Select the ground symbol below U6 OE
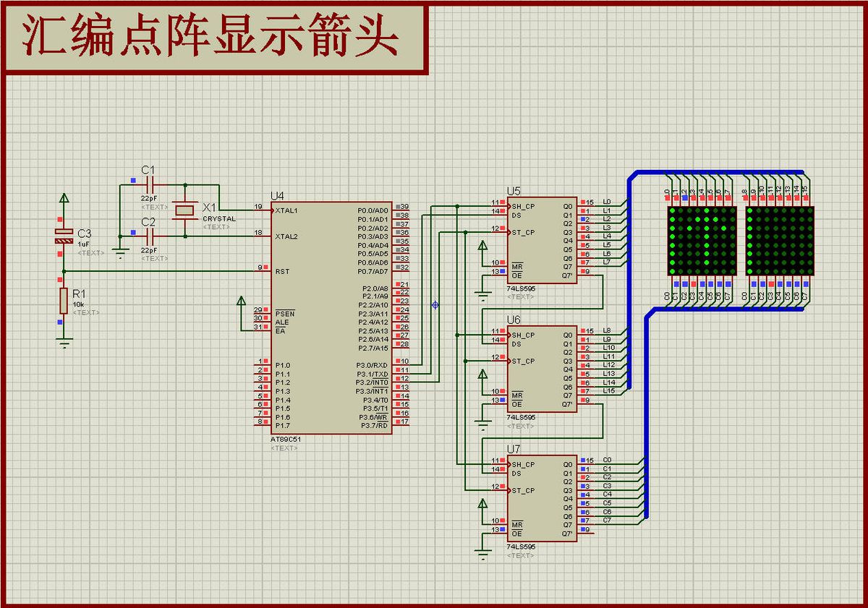 tap(483, 424)
